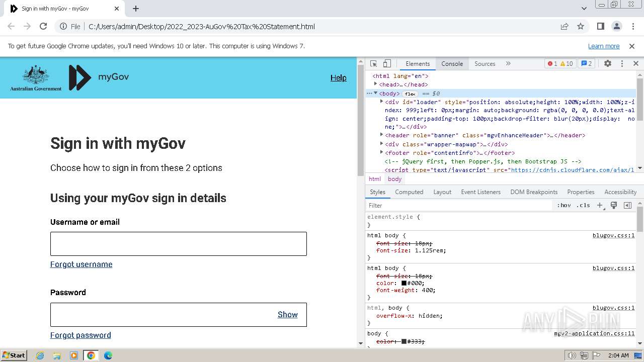Open the Event Listeners tab
Image resolution: width=644 pixels, height=362 pixels.
coord(480,192)
